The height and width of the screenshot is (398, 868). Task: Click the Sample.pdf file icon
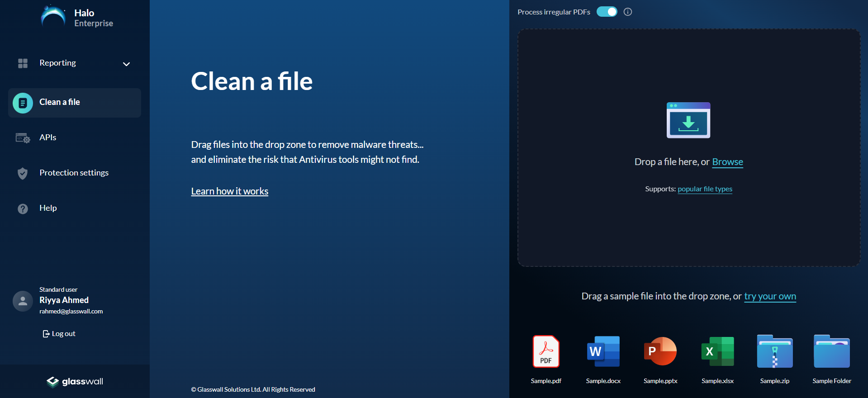point(545,351)
